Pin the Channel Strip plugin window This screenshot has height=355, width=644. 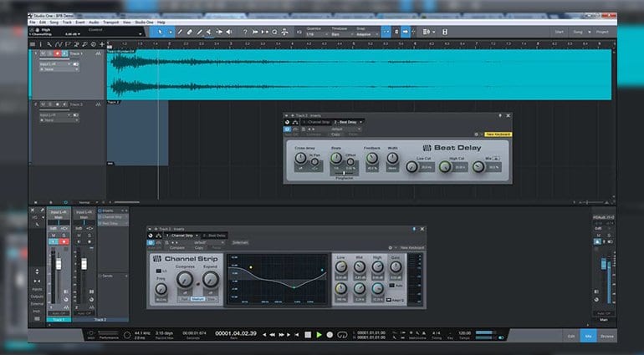pos(414,229)
